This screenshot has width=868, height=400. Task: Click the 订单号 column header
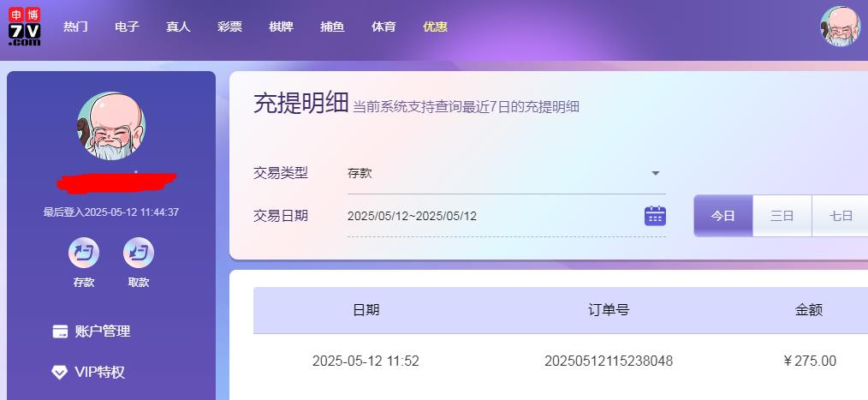pyautogui.click(x=609, y=310)
